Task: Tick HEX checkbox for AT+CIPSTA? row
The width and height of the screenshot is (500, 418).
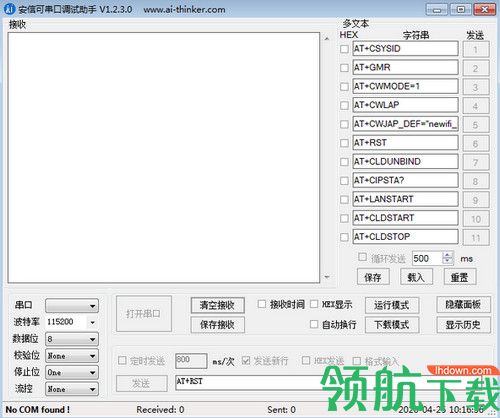Action: pyautogui.click(x=344, y=181)
